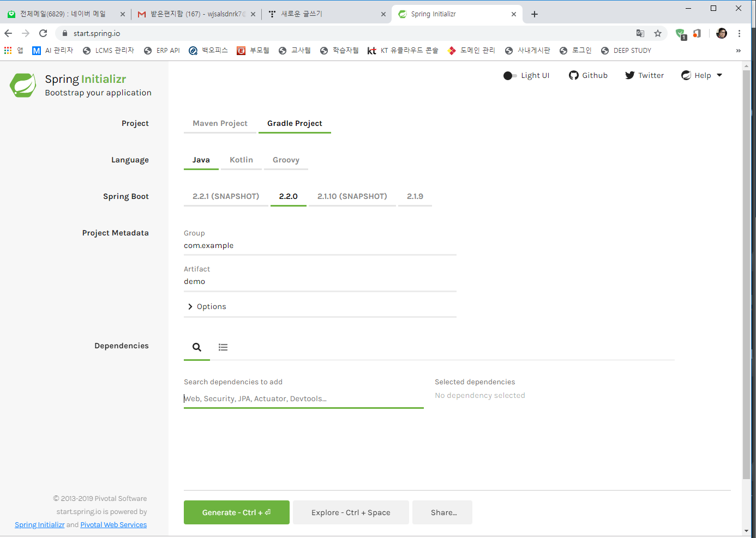Edit the Group field com.example
Image resolution: width=756 pixels, height=538 pixels.
click(320, 246)
